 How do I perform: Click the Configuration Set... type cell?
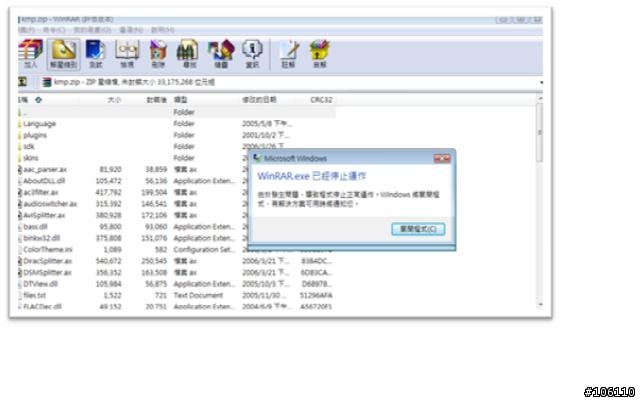(204, 249)
